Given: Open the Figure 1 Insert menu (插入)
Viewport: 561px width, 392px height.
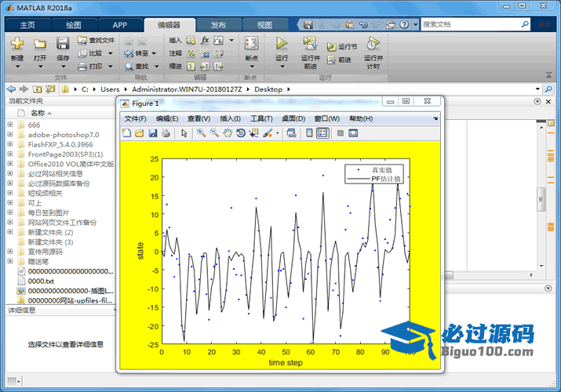Looking at the screenshot, I should pyautogui.click(x=230, y=118).
